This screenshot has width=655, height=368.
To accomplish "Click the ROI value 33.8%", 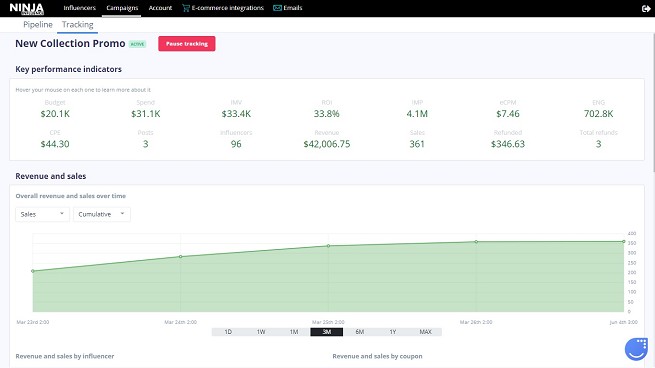I will pyautogui.click(x=327, y=114).
